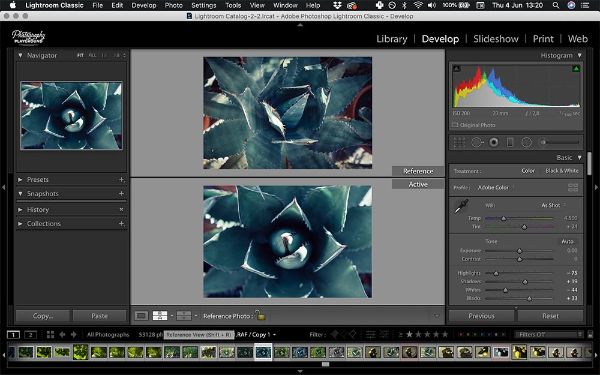Clear History with the x icon

[x=121, y=210]
